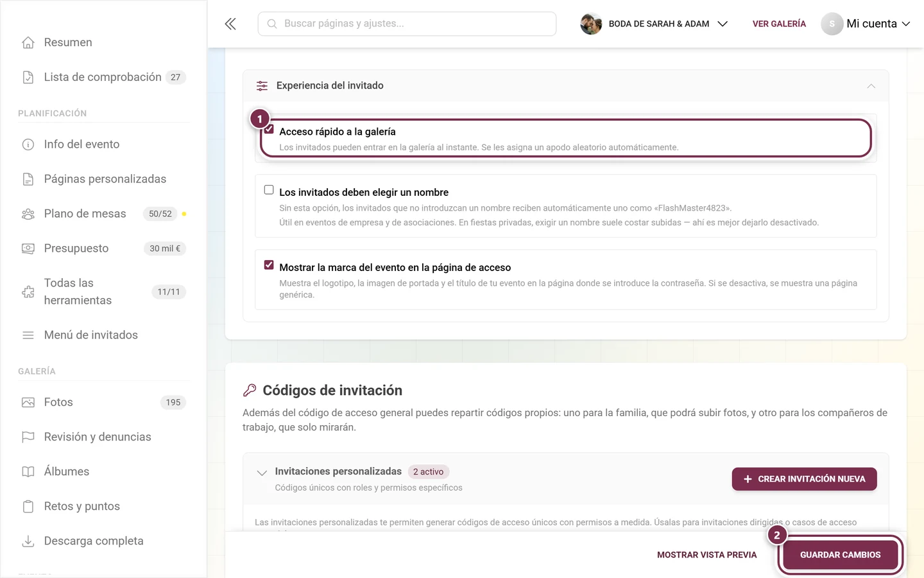The height and width of the screenshot is (578, 924).
Task: Focus the Buscar páginas y ajustes search field
Action: [x=407, y=24]
